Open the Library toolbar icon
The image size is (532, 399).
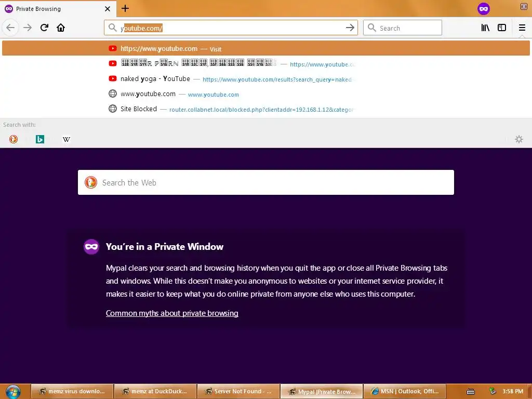[485, 28]
